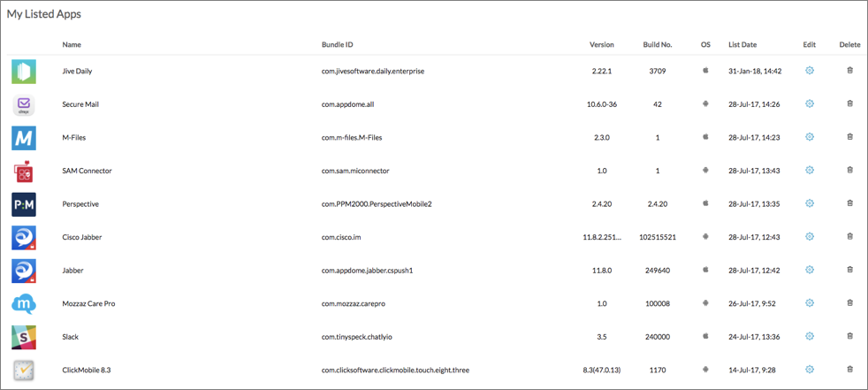This screenshot has width=868, height=390.
Task: Click the Mozzaz Care Pro cloud icon
Action: click(x=24, y=304)
